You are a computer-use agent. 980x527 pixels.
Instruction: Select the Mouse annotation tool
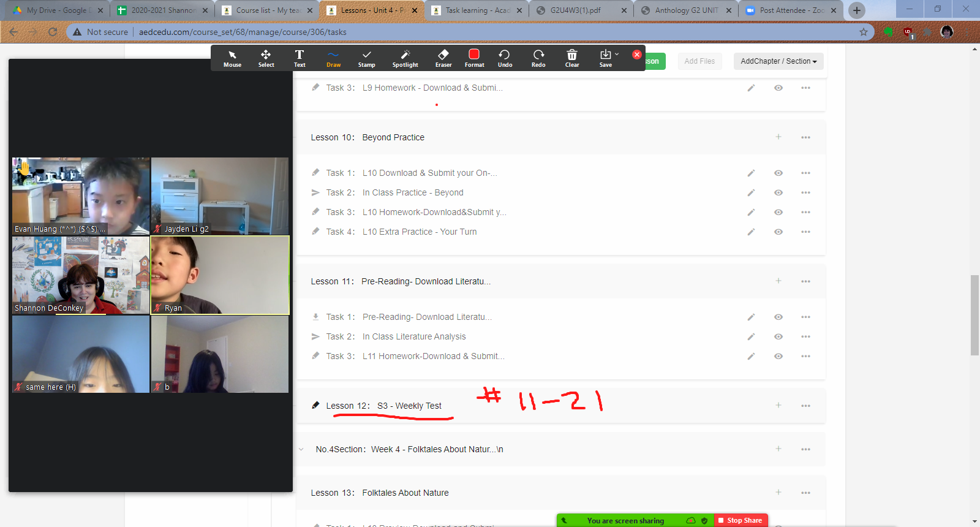pos(232,58)
